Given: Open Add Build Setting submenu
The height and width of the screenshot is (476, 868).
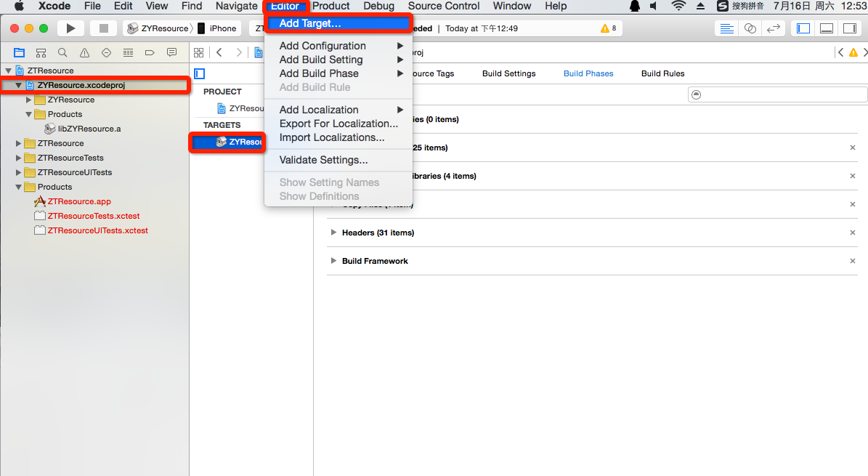Looking at the screenshot, I should (338, 60).
